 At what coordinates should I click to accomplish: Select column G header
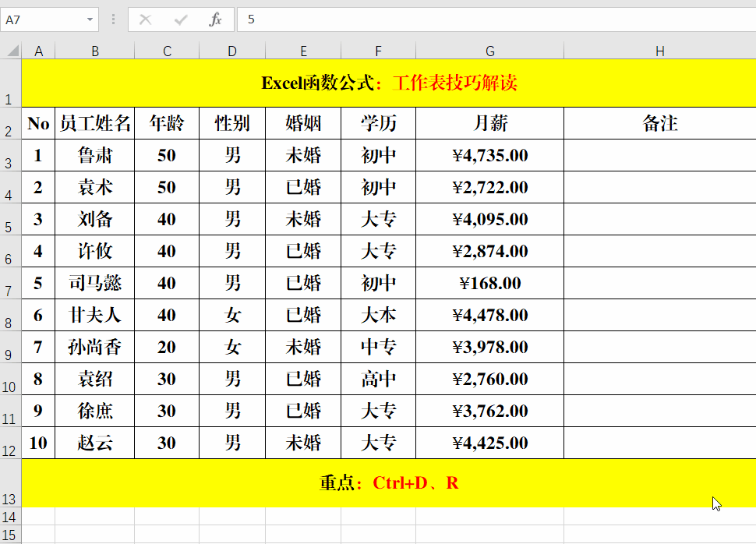(x=490, y=51)
